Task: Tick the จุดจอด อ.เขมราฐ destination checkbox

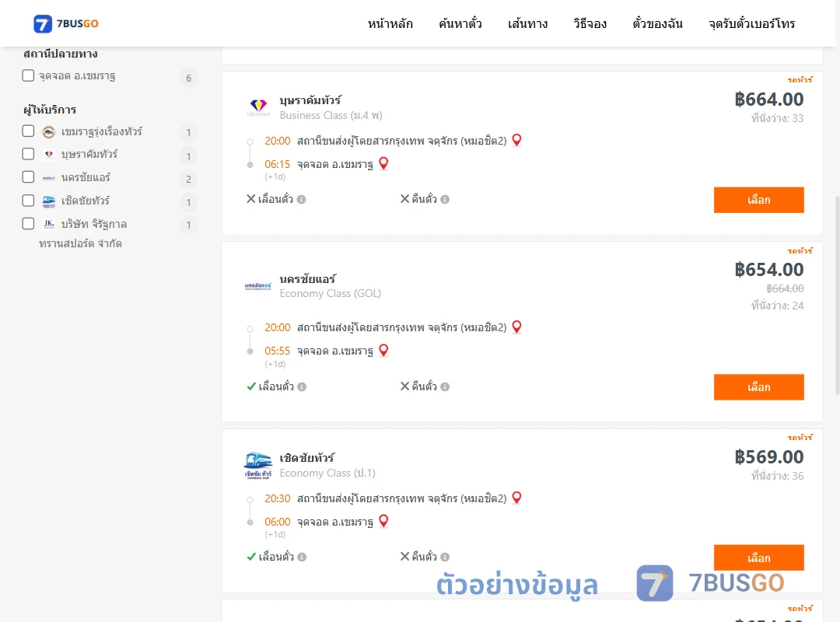Action: pyautogui.click(x=29, y=75)
